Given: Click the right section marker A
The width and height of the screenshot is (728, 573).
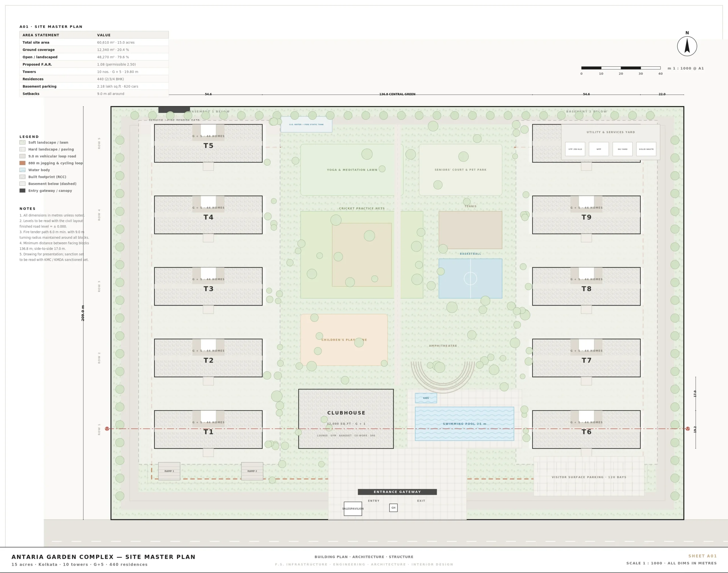Looking at the screenshot, I should [x=688, y=429].
